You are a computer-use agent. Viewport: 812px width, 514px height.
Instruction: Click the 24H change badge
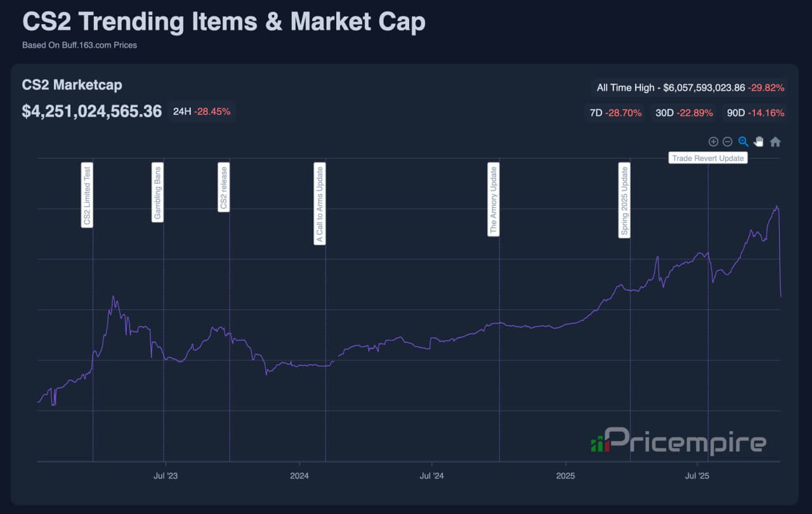click(x=202, y=112)
